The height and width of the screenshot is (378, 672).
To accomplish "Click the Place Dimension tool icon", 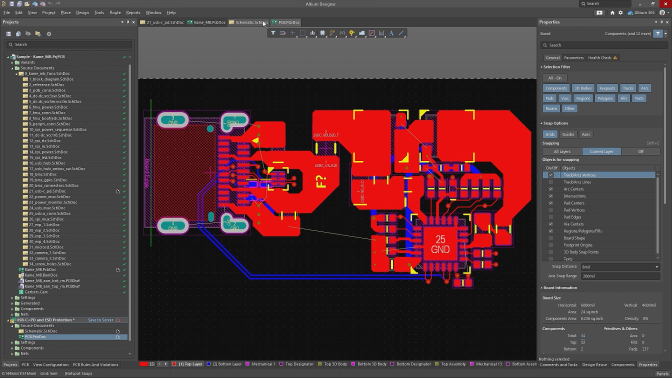I will [381, 33].
